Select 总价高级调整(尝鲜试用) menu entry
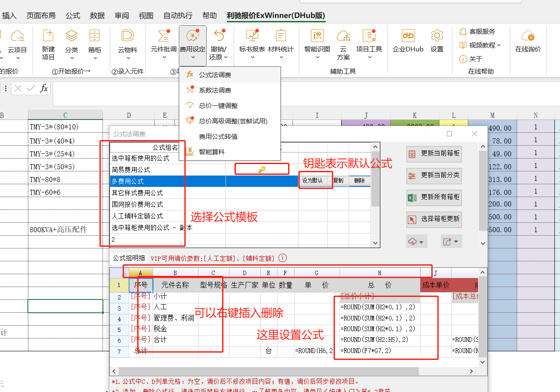The height and width of the screenshot is (392, 560). click(230, 121)
